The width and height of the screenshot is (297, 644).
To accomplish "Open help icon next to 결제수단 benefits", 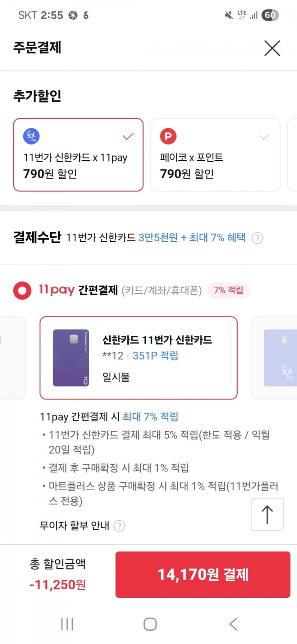I will pos(257,238).
